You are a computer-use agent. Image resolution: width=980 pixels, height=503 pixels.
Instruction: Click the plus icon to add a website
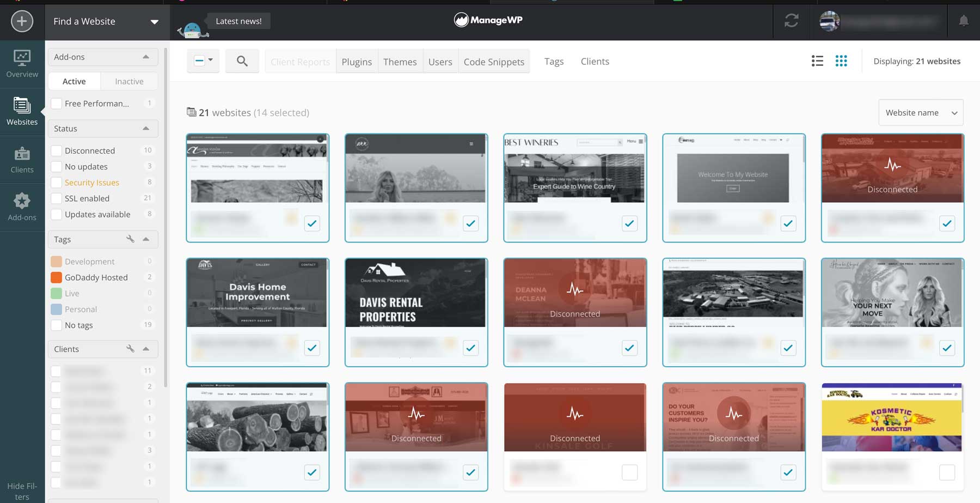pos(21,22)
